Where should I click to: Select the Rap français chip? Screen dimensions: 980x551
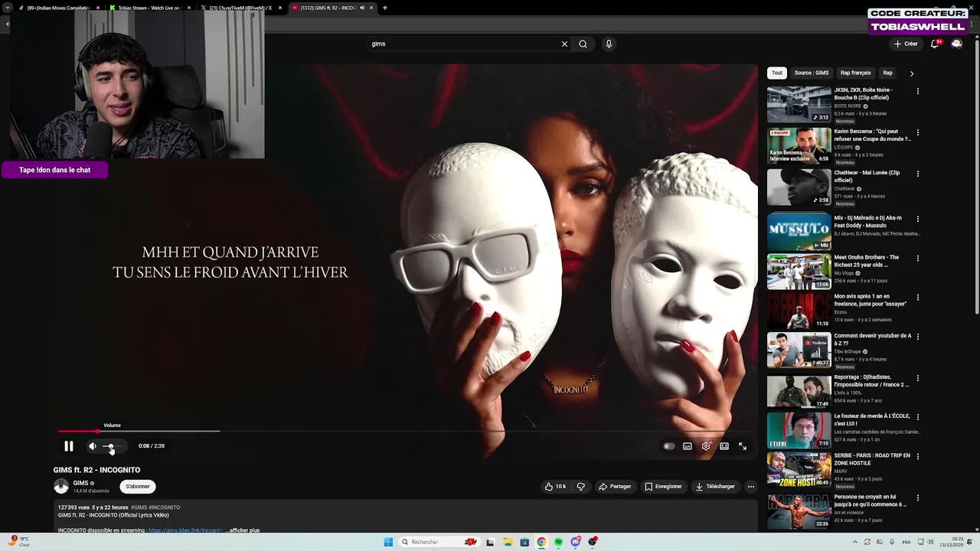coord(856,73)
